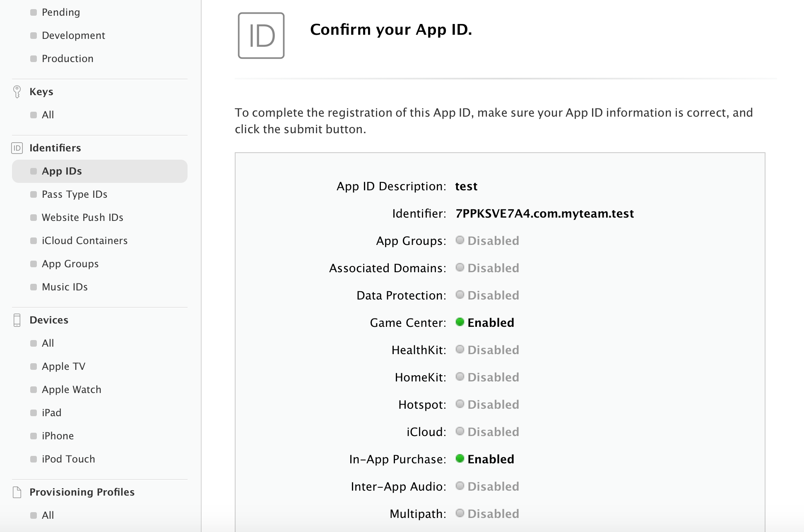Click the green Game Center status dot
Viewport: 804px width, 532px height.
460,322
